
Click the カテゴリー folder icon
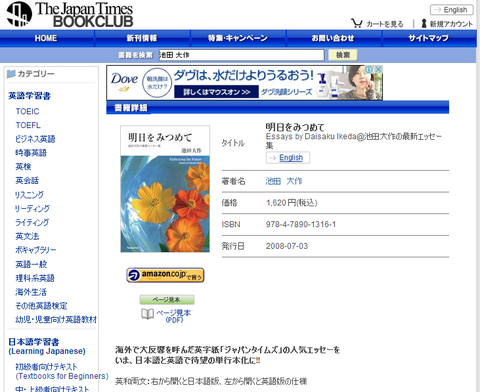point(11,74)
